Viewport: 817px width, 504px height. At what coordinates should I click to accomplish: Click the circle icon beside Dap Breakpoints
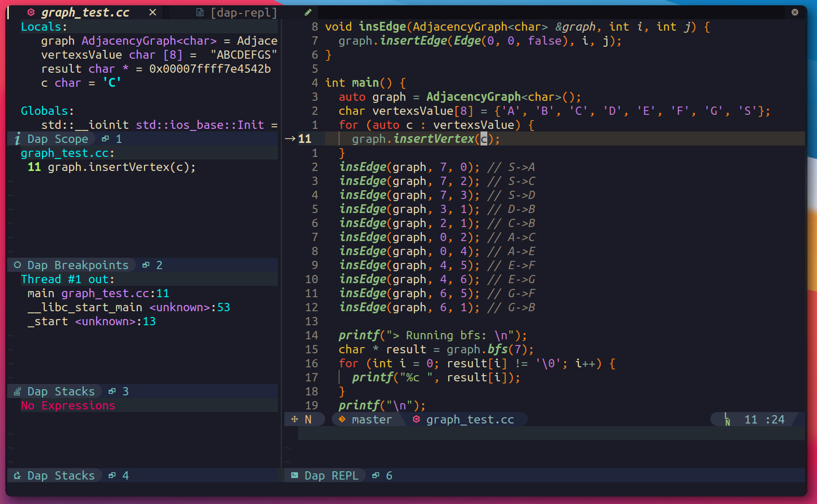click(x=17, y=265)
